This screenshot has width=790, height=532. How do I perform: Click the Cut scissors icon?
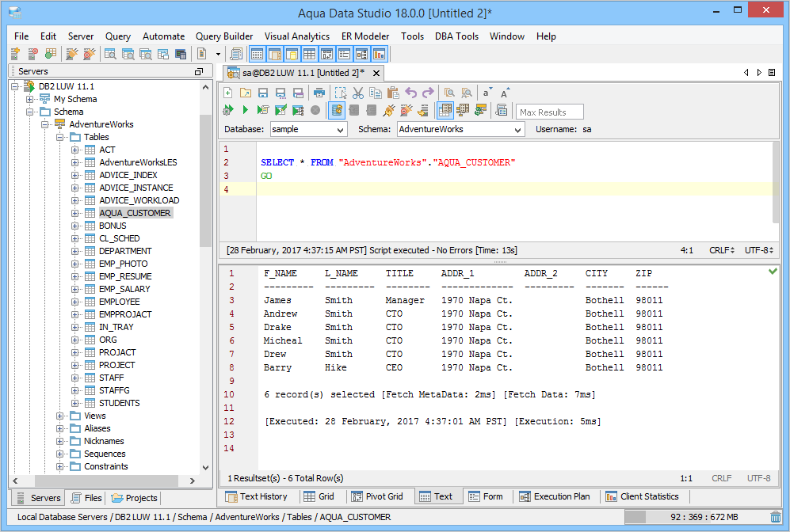pyautogui.click(x=358, y=93)
